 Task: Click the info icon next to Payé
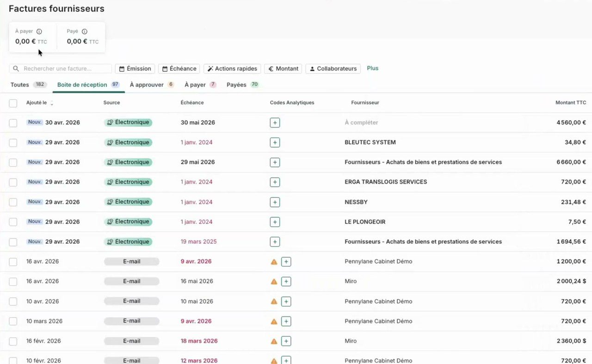point(85,31)
